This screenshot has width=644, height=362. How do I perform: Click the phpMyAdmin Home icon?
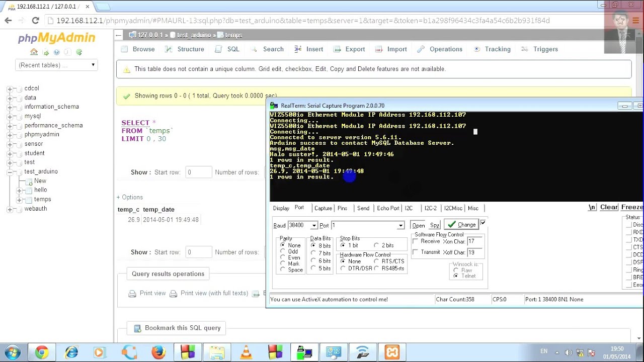(x=34, y=52)
